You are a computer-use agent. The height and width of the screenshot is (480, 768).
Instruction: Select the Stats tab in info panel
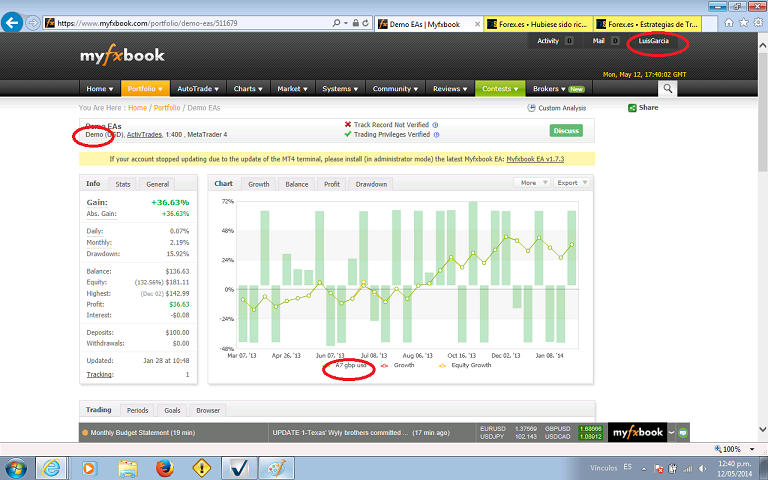point(123,184)
